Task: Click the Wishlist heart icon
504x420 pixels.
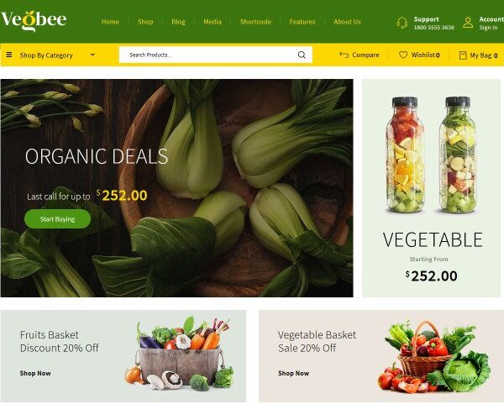Action: [x=403, y=55]
